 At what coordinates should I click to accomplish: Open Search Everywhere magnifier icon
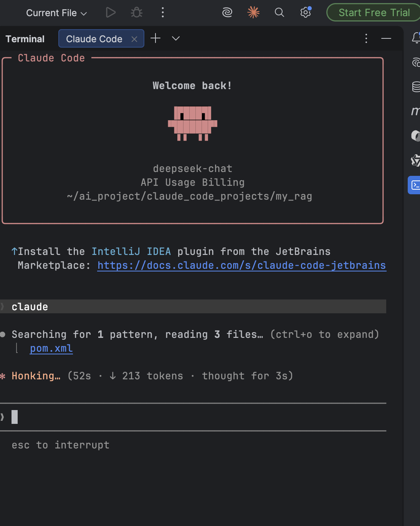tap(279, 13)
